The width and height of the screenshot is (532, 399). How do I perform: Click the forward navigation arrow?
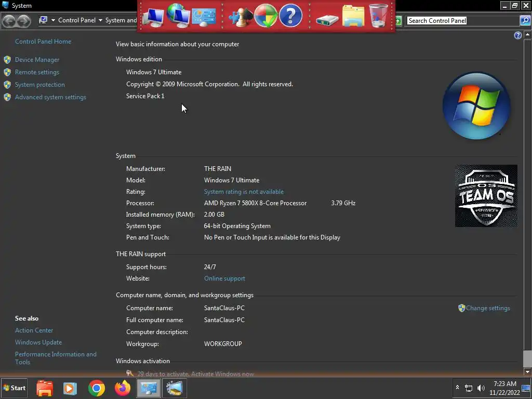tap(23, 21)
